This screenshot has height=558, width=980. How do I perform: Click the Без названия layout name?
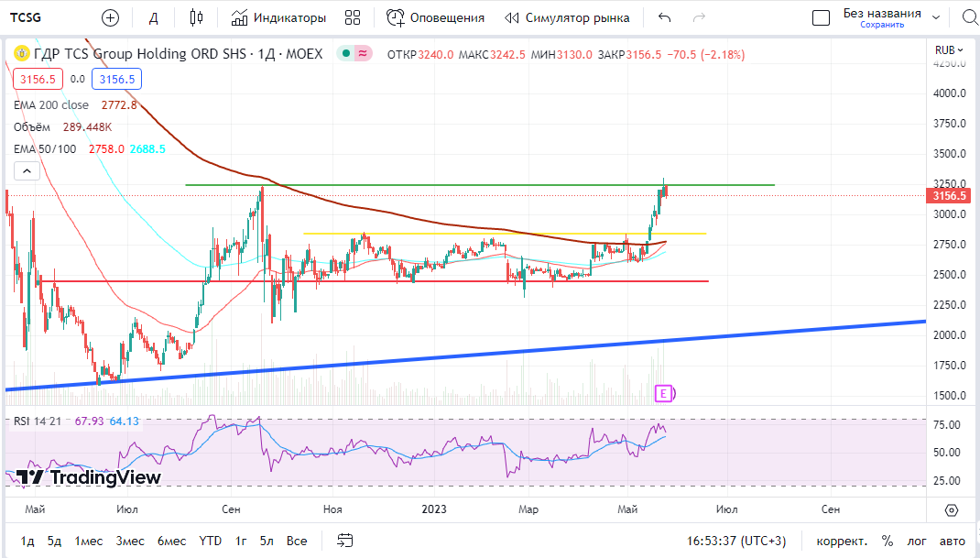882,13
